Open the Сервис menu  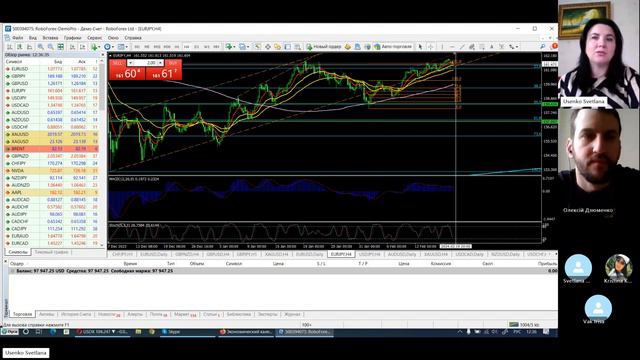94,38
